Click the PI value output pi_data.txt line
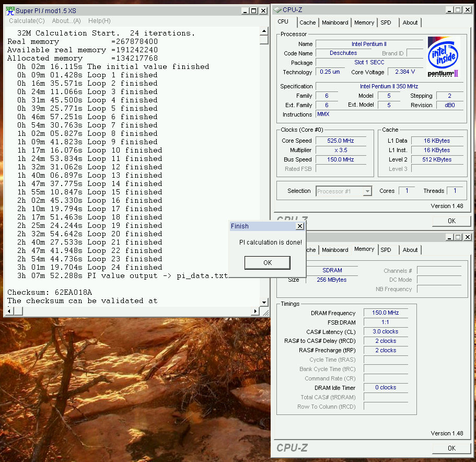 tap(123, 276)
